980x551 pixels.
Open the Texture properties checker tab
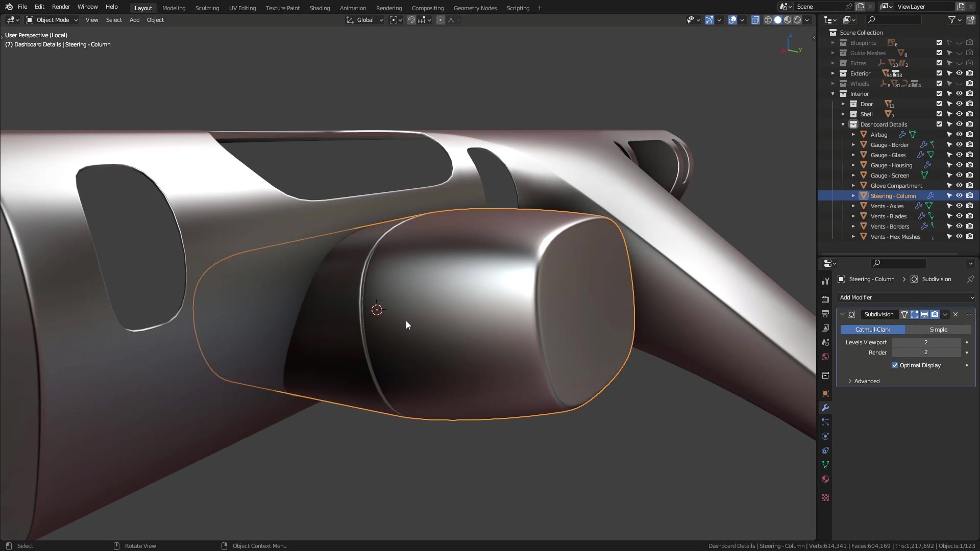pos(825,497)
